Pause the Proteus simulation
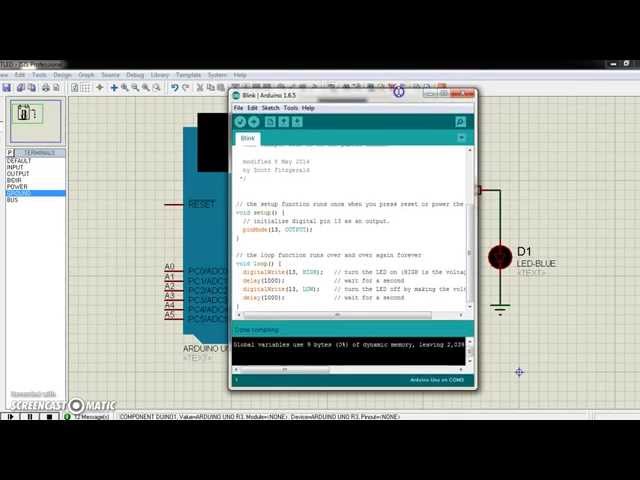The image size is (640, 480). tap(30, 417)
